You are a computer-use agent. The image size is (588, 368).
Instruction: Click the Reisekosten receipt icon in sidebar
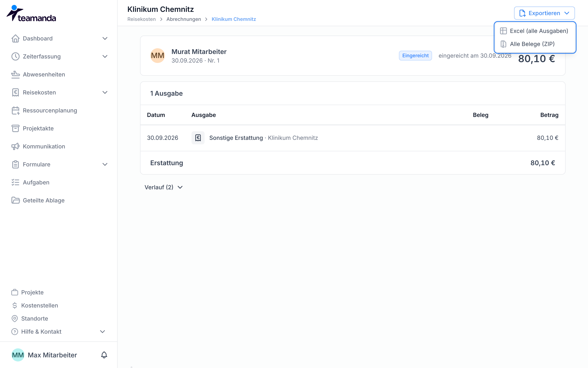pos(15,92)
